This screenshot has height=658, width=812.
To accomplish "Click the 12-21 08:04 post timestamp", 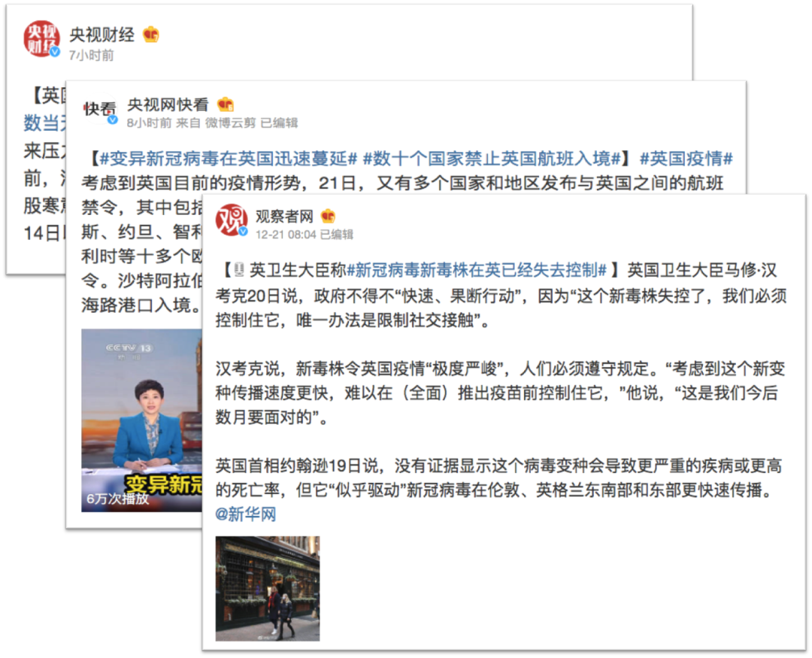I will pyautogui.click(x=286, y=235).
